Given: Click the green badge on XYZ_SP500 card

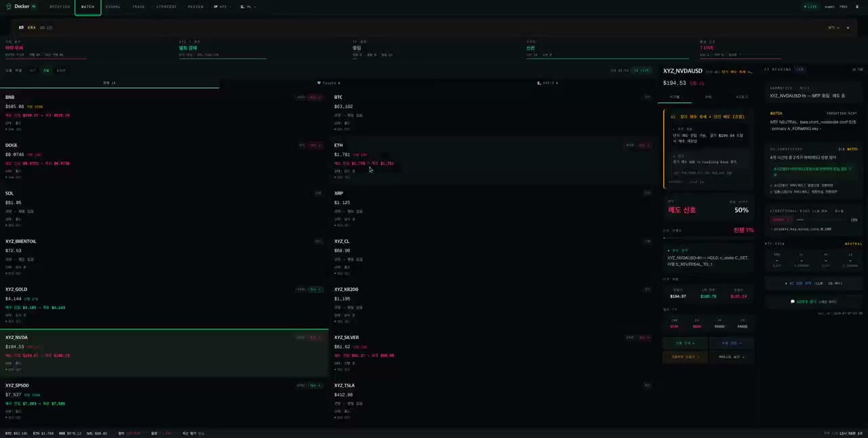Looking at the screenshot, I should point(315,385).
